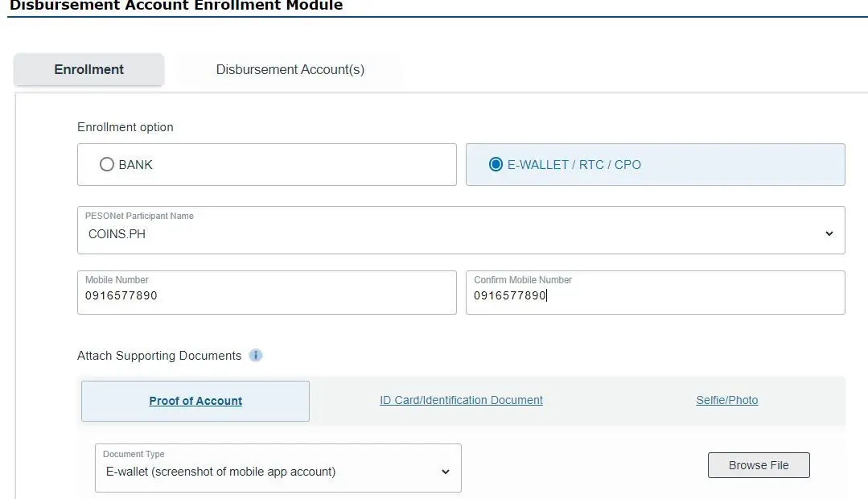Click the Browse File button
The width and height of the screenshot is (868, 499).
click(x=758, y=464)
